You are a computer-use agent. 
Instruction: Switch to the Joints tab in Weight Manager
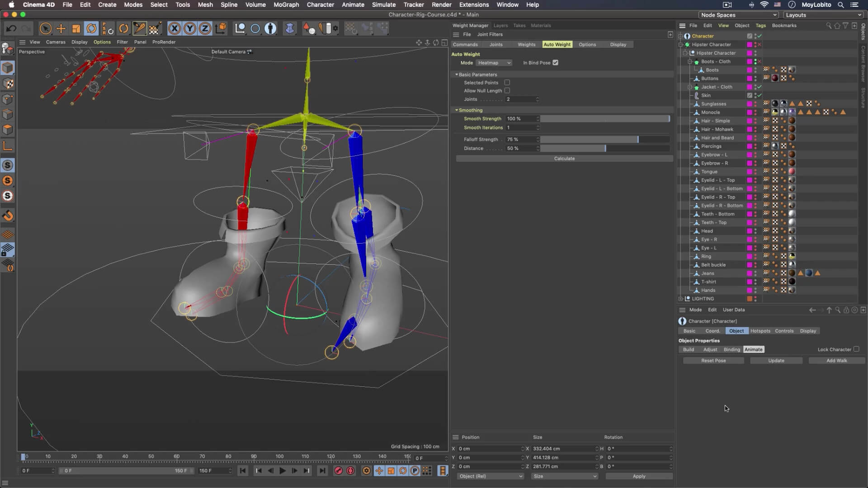pos(495,44)
